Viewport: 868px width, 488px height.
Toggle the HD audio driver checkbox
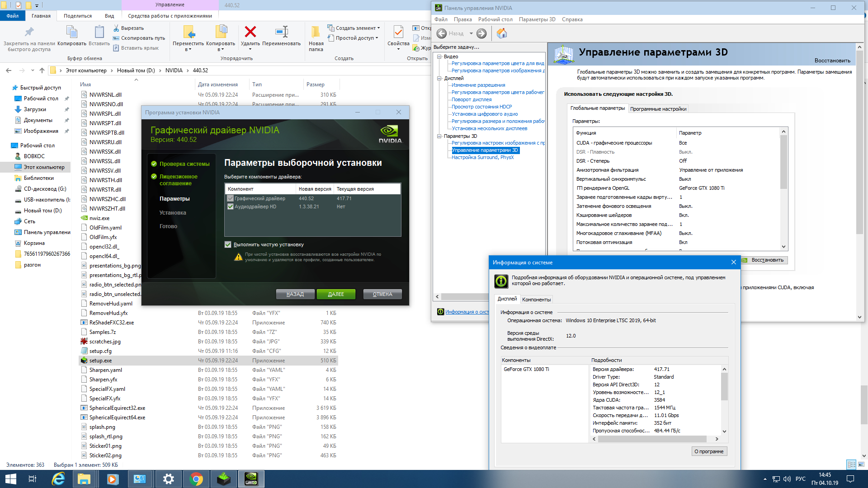tap(231, 206)
